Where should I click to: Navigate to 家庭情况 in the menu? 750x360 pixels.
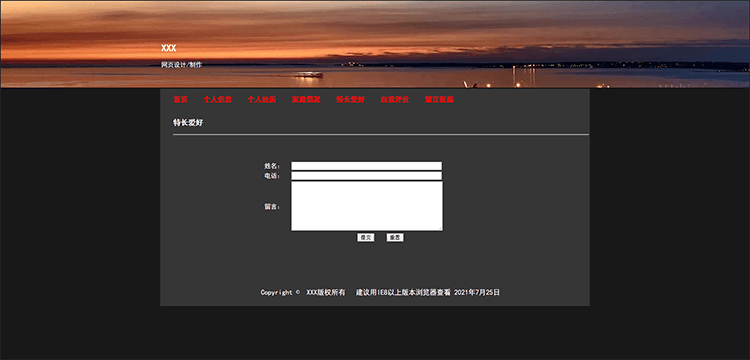click(306, 99)
